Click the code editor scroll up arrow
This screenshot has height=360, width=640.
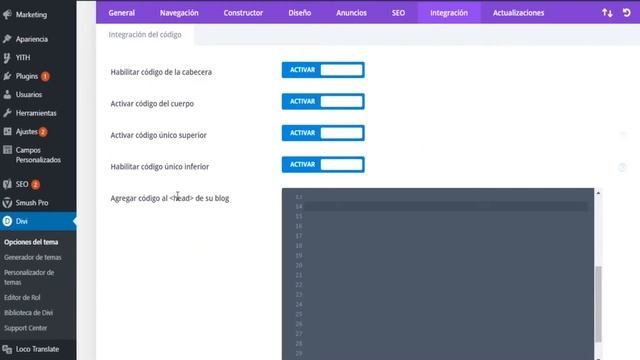point(598,193)
